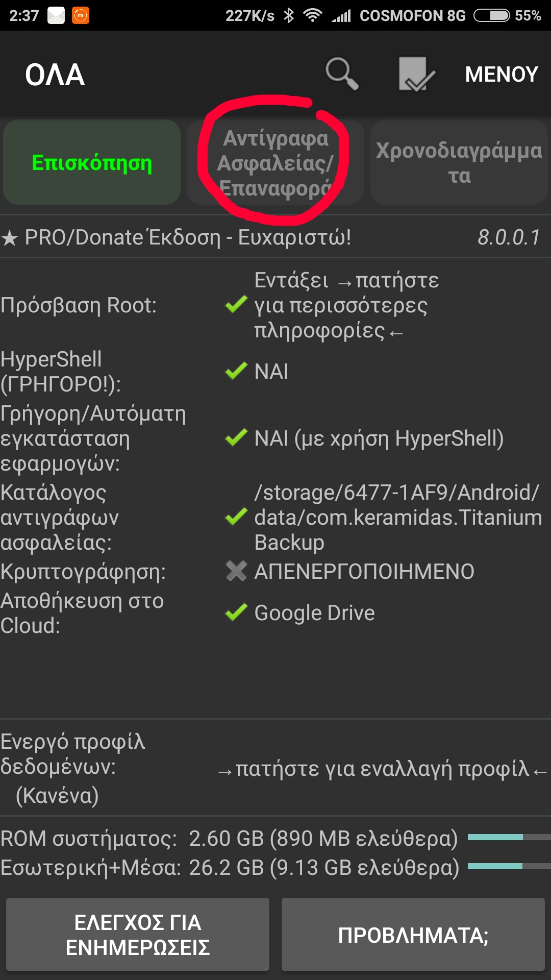Click ΕΛΕΓΧΟΣ ΓΙΑ ΕΝΗΜΕΡΩΣΕΙΣ button
The width and height of the screenshot is (551, 980).
point(138,935)
